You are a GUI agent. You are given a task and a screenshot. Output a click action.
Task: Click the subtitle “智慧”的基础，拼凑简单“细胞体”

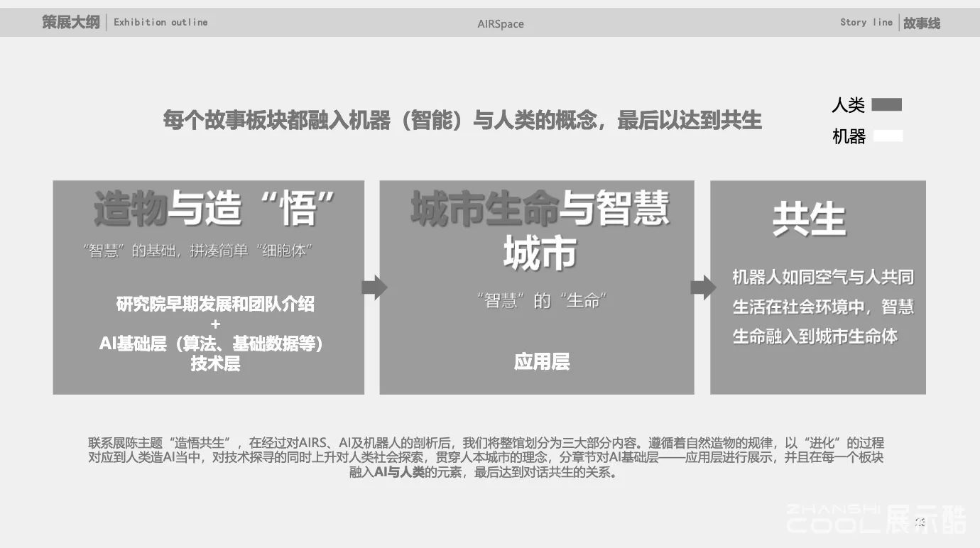(198, 251)
